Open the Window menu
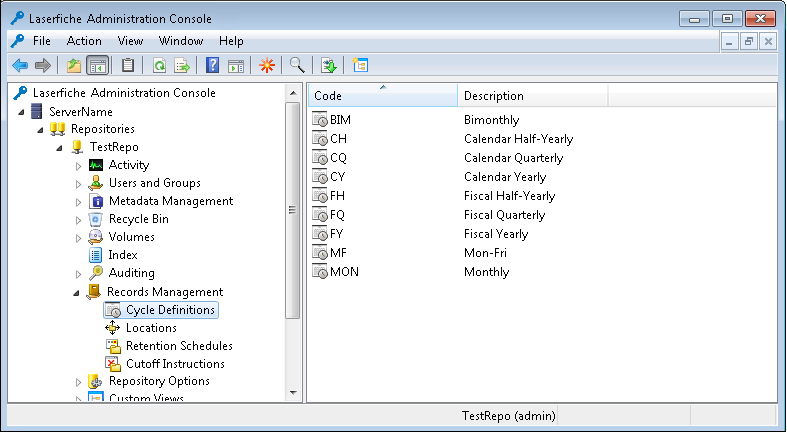This screenshot has height=432, width=787. point(181,41)
